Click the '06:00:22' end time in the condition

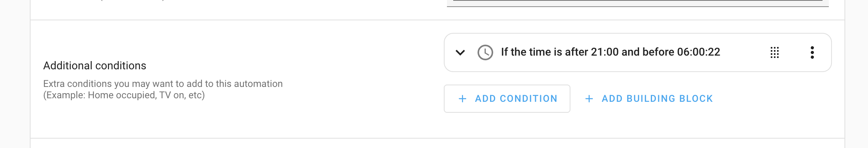tap(699, 52)
